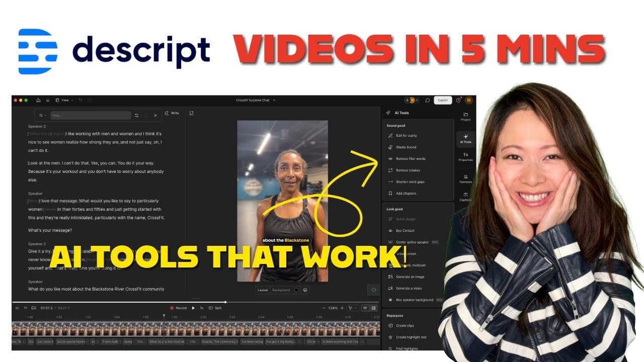Screen dimensions: 644x362
Task: Open the Captions sidebar tab
Action: coord(465,197)
